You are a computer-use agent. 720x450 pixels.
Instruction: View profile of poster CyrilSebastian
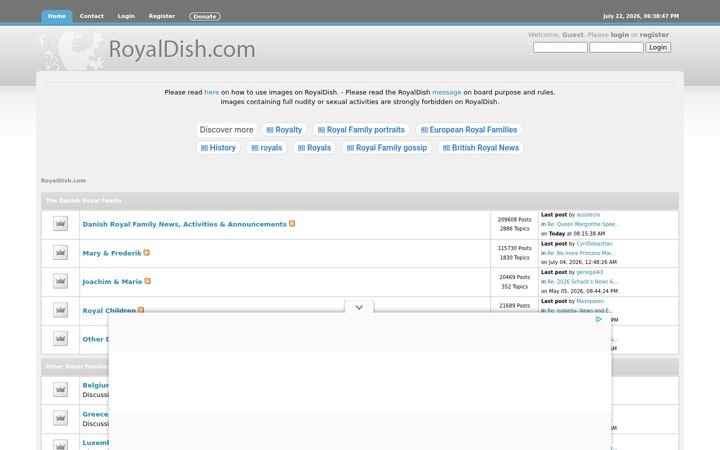click(594, 243)
